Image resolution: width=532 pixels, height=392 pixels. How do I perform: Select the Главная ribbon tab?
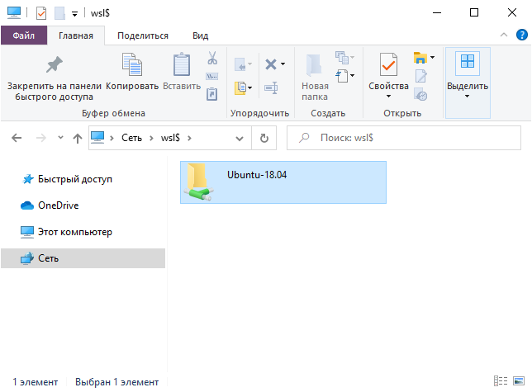76,35
